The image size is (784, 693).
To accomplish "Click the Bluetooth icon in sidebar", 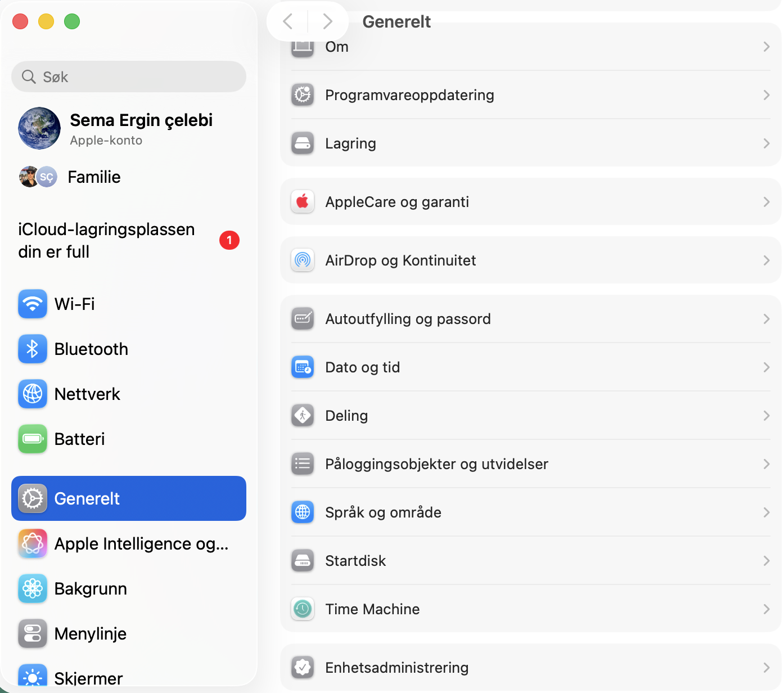I will click(33, 349).
